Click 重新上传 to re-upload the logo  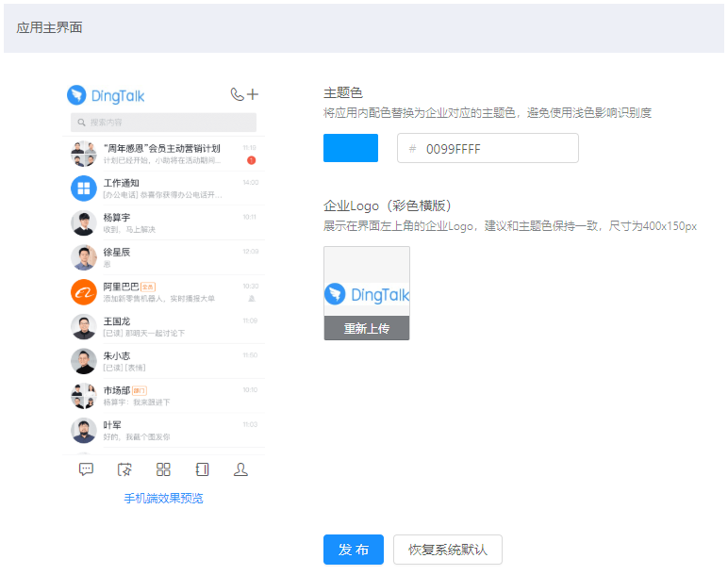pyautogui.click(x=367, y=328)
